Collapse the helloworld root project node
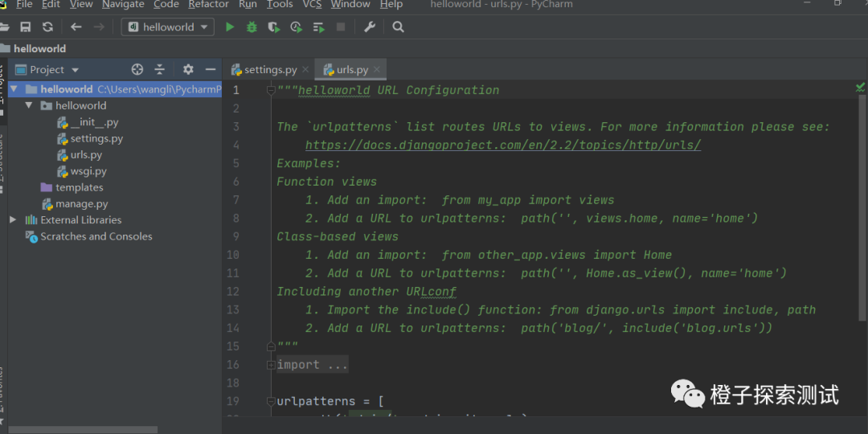The width and height of the screenshot is (868, 434). tap(14, 89)
